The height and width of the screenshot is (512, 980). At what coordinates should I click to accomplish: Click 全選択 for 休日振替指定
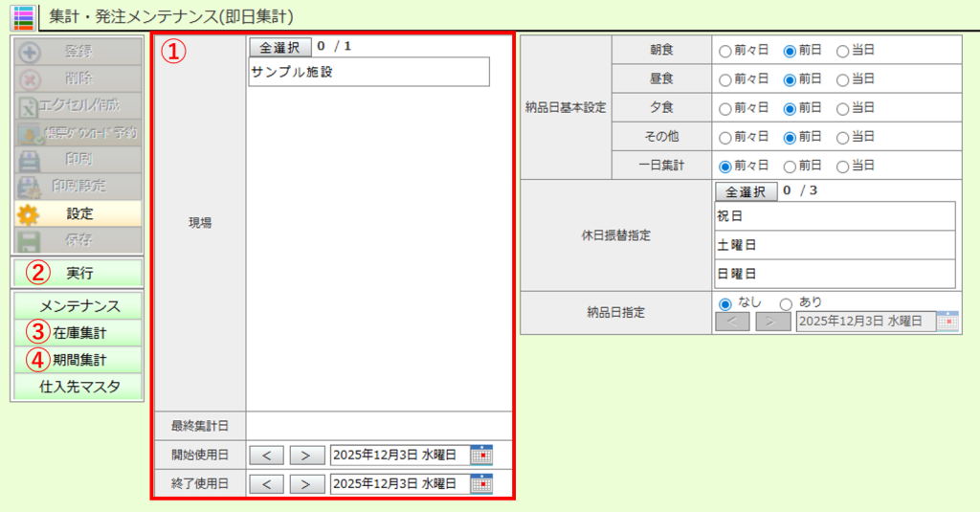coord(745,191)
